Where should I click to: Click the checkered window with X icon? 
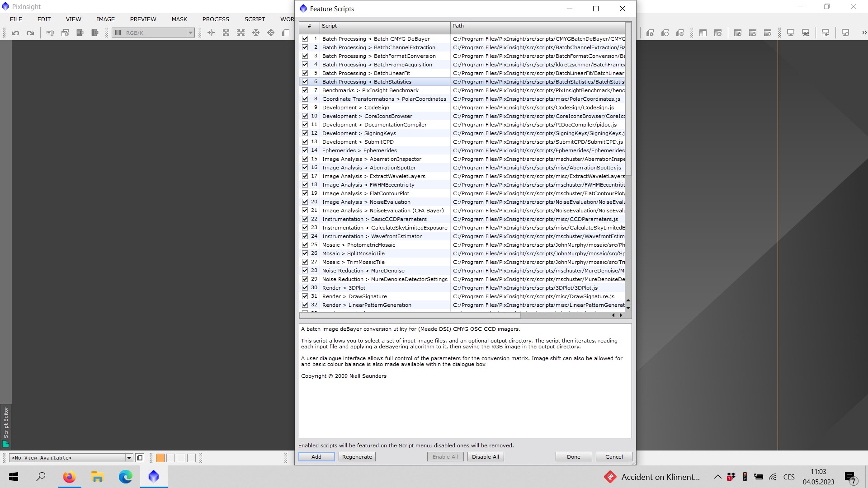tap(718, 33)
